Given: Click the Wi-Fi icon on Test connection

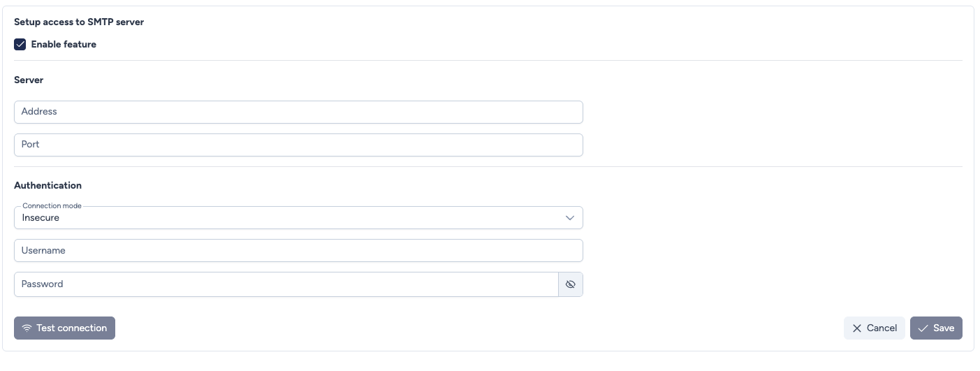Looking at the screenshot, I should pyautogui.click(x=27, y=328).
